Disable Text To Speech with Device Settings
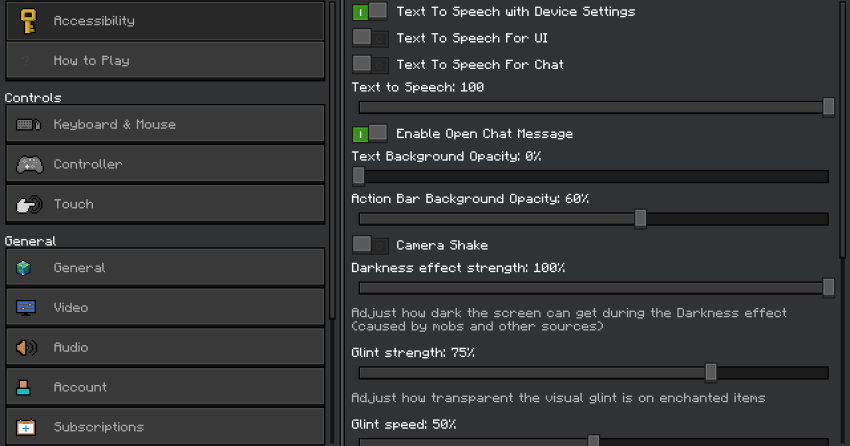The width and height of the screenshot is (850, 446). click(370, 12)
